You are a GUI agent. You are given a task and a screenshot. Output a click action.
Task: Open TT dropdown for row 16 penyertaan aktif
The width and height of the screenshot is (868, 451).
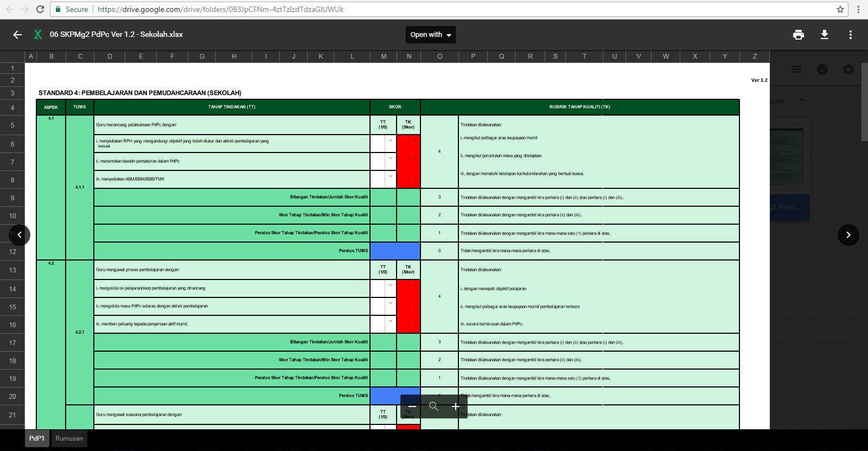[x=391, y=322]
